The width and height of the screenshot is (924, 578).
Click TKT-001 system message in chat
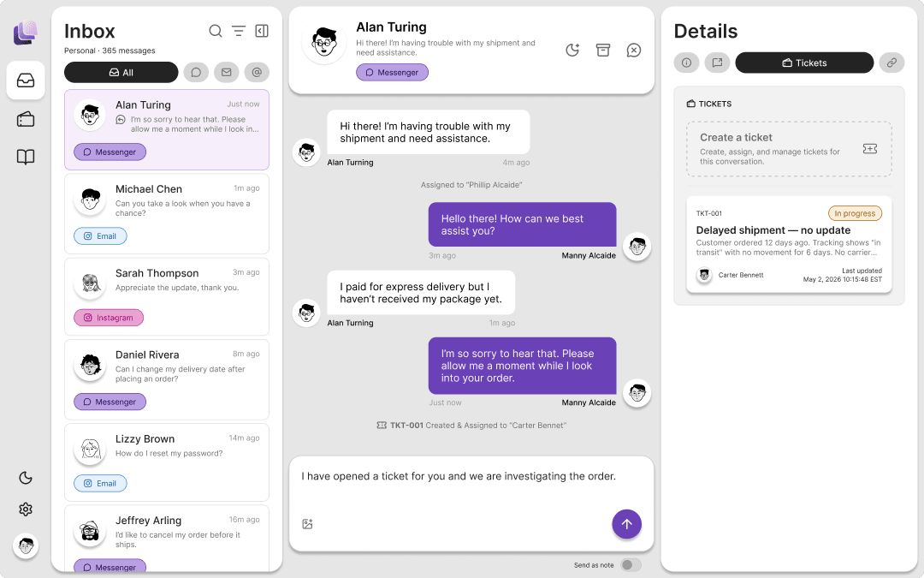pos(471,426)
